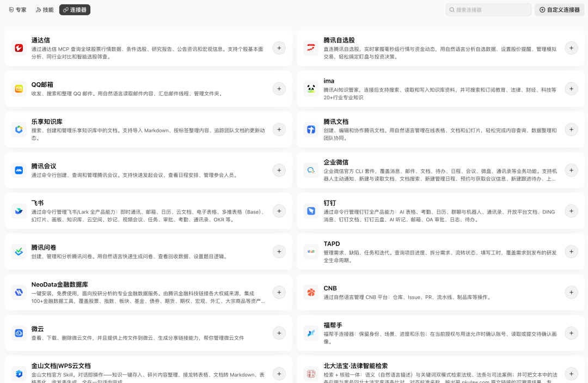Click the CNB title text
This screenshot has height=383, width=588.
tap(330, 288)
